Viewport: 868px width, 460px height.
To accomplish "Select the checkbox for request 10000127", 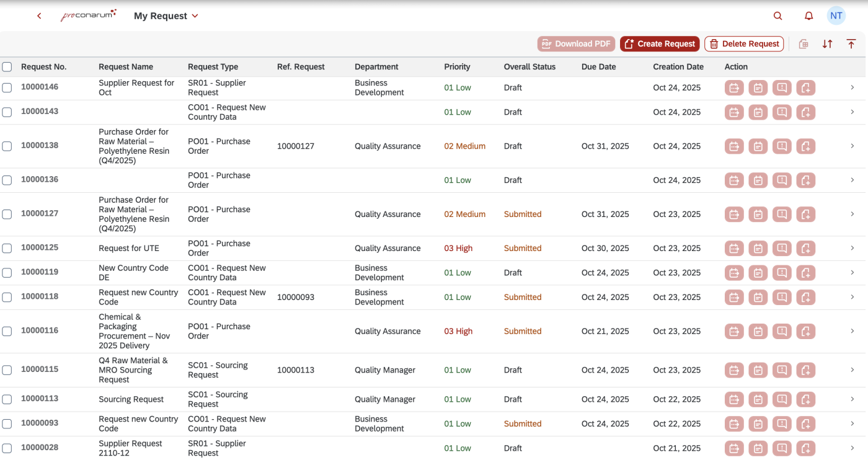I will point(7,215).
